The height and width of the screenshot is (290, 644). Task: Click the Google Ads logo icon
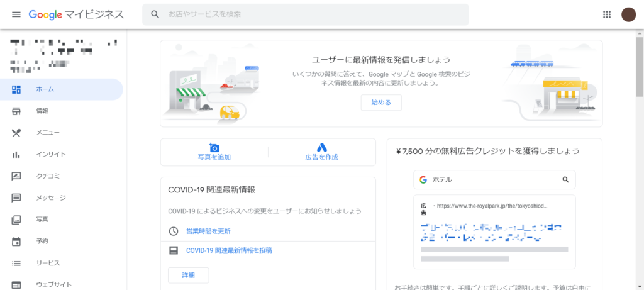(321, 147)
